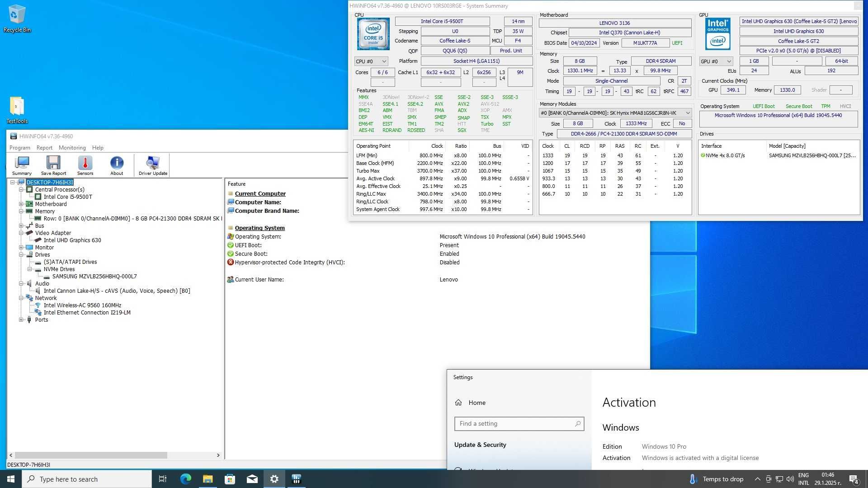The image size is (868, 488).
Task: Expand the Motherboard tree node
Action: [21, 204]
